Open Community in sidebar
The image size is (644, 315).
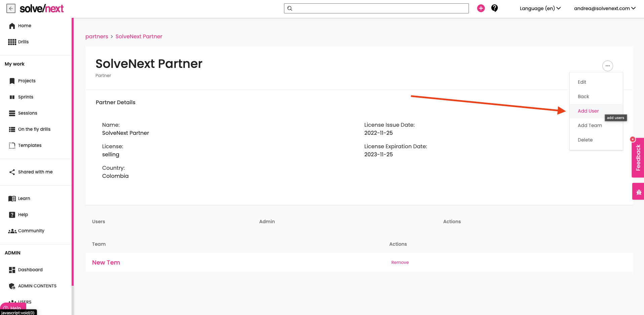(31, 231)
